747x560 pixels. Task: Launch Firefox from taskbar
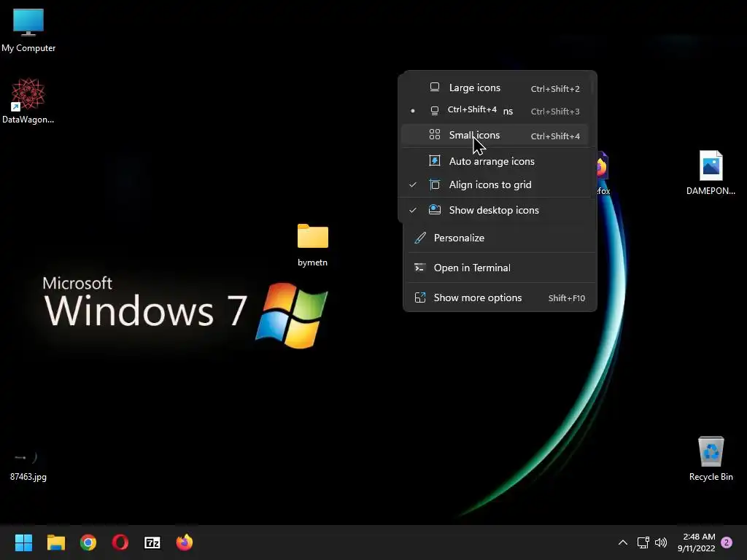pos(185,542)
